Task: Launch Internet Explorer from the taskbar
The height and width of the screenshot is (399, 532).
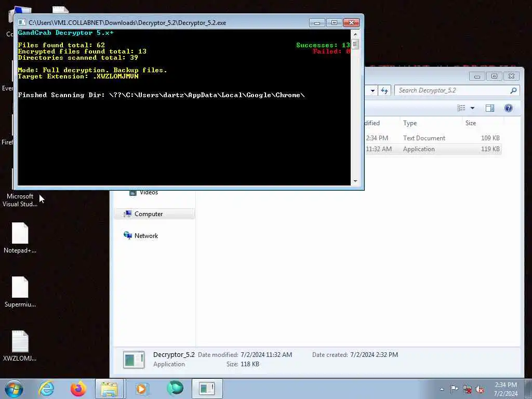Action: 46,389
